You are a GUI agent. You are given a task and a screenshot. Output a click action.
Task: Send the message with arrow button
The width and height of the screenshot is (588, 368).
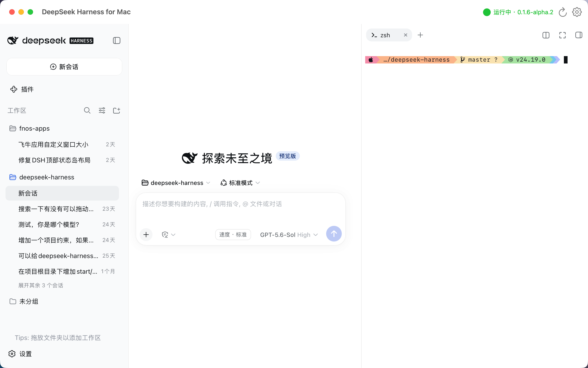pos(334,234)
